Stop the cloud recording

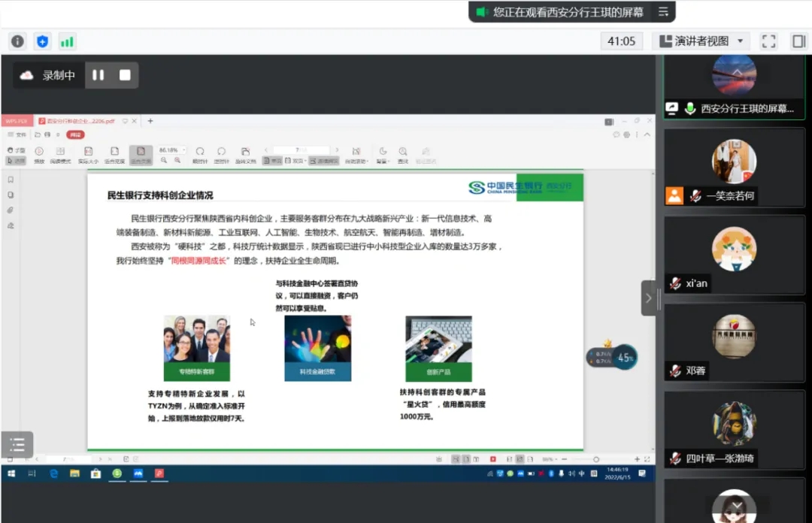coord(125,75)
